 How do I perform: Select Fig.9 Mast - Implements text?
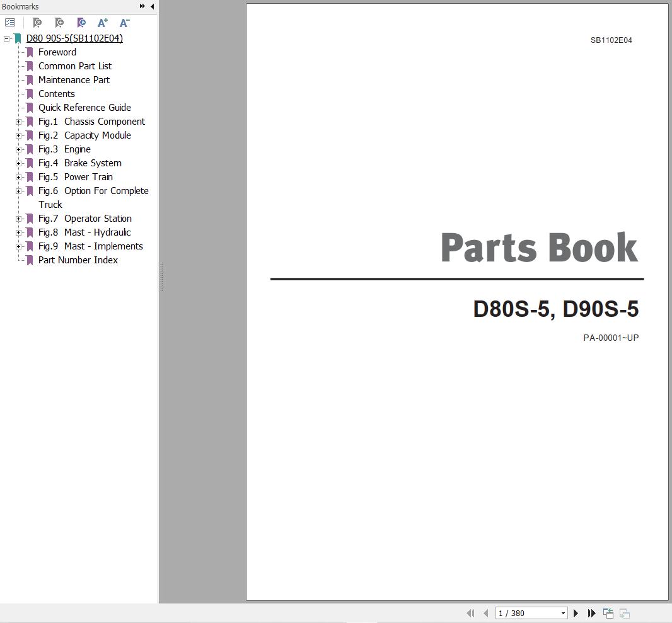coord(91,246)
